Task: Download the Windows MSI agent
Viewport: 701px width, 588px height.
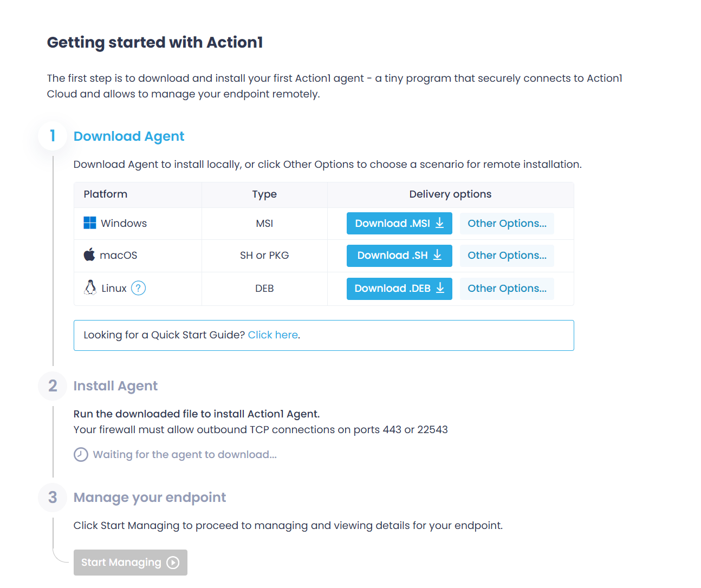Action: point(399,224)
